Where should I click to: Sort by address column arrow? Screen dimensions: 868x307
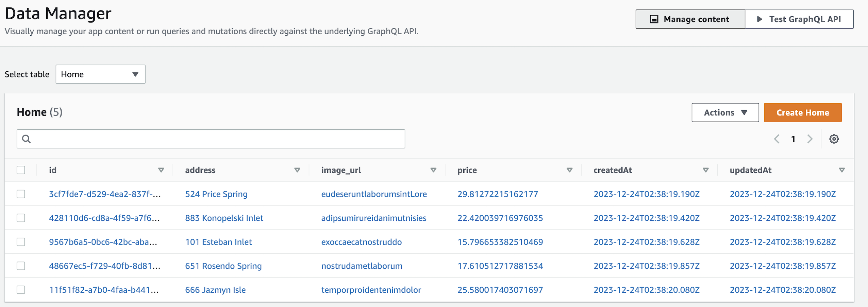coord(297,170)
